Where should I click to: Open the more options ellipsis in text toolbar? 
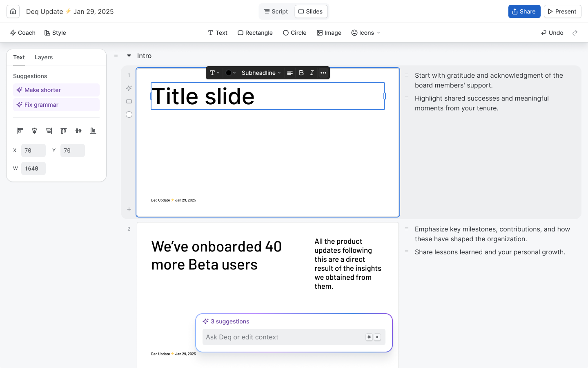[323, 73]
